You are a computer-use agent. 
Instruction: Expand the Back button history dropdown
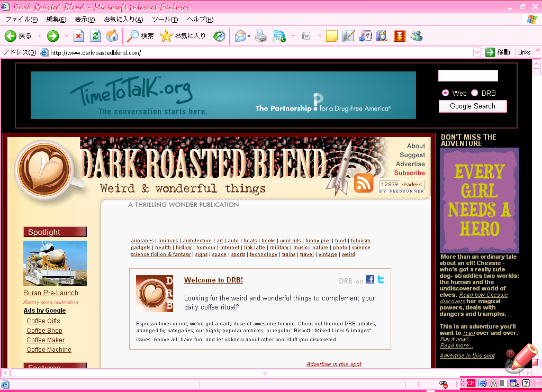[39, 36]
